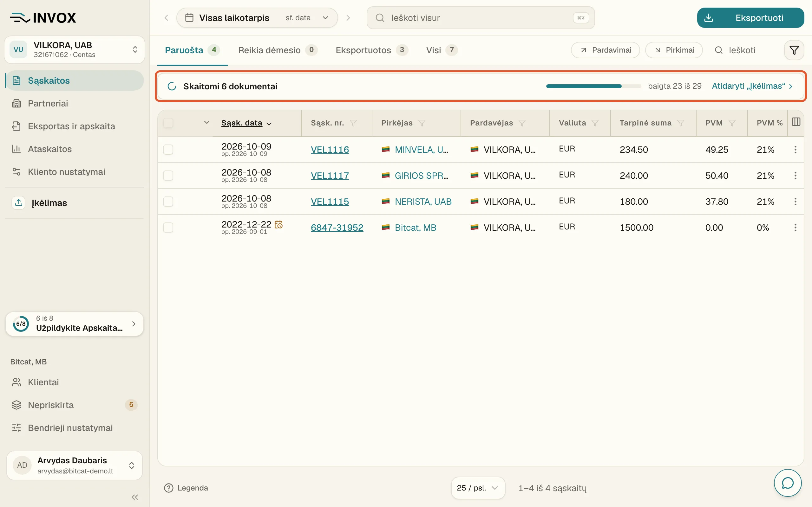Image resolution: width=812 pixels, height=507 pixels.
Task: Toggle the select-all checkbox in table header
Action: 168,123
